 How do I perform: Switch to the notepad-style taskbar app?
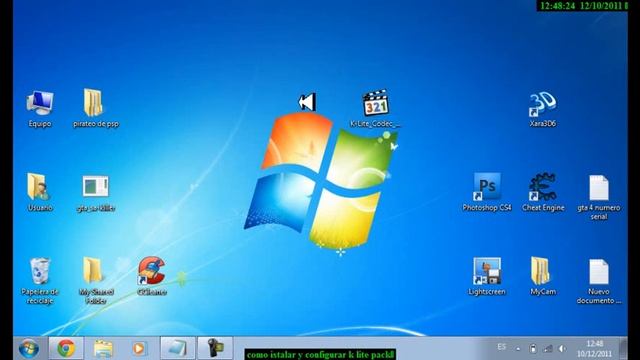[178, 348]
